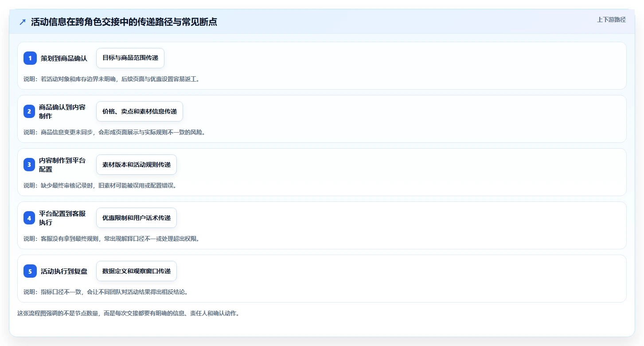644x346 pixels.
Task: Click the note about 客服没有拿到最终规则
Action: [x=111, y=239]
